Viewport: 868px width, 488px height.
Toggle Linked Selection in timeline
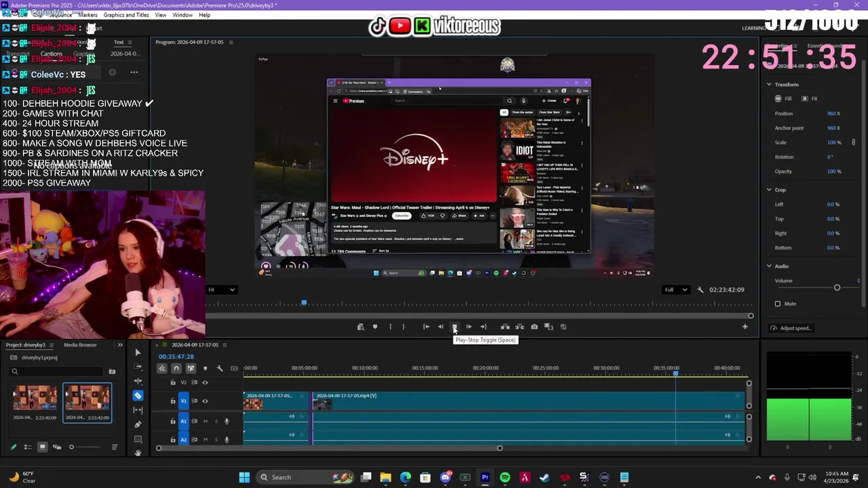tap(191, 368)
